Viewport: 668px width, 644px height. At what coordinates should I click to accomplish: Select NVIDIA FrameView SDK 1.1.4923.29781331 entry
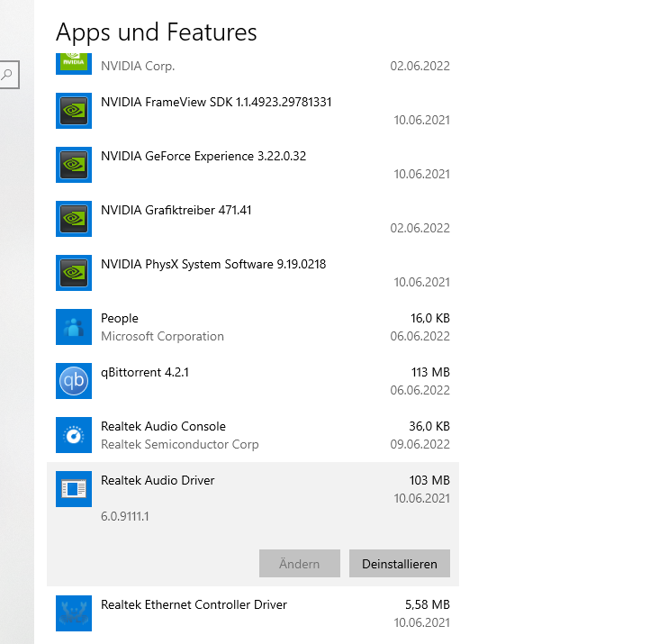click(253, 111)
